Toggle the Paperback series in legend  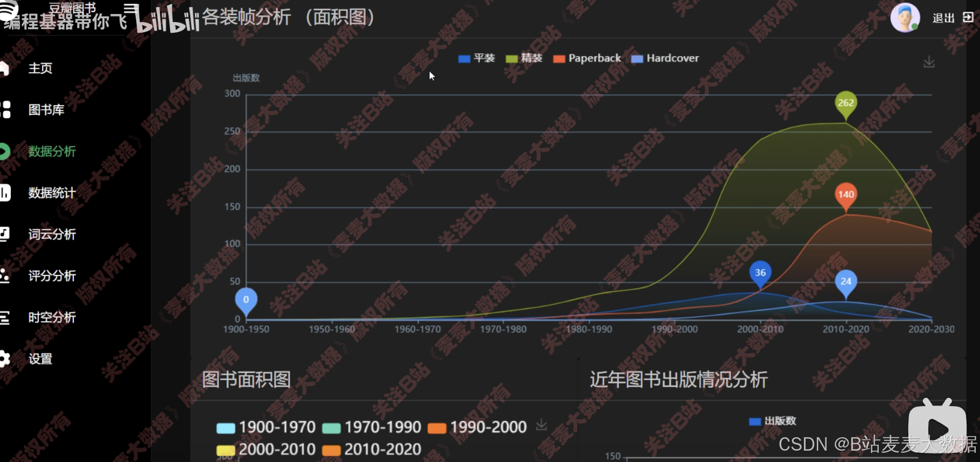(x=587, y=58)
